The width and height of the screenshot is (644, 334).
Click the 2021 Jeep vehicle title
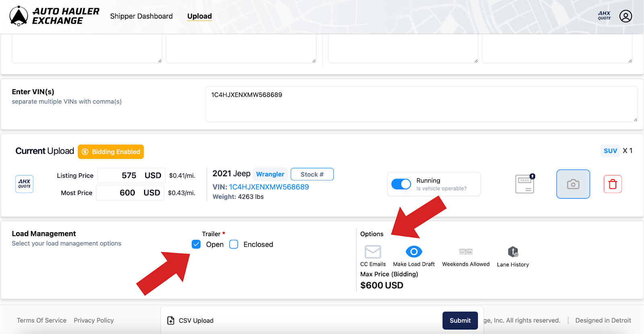pyautogui.click(x=231, y=173)
